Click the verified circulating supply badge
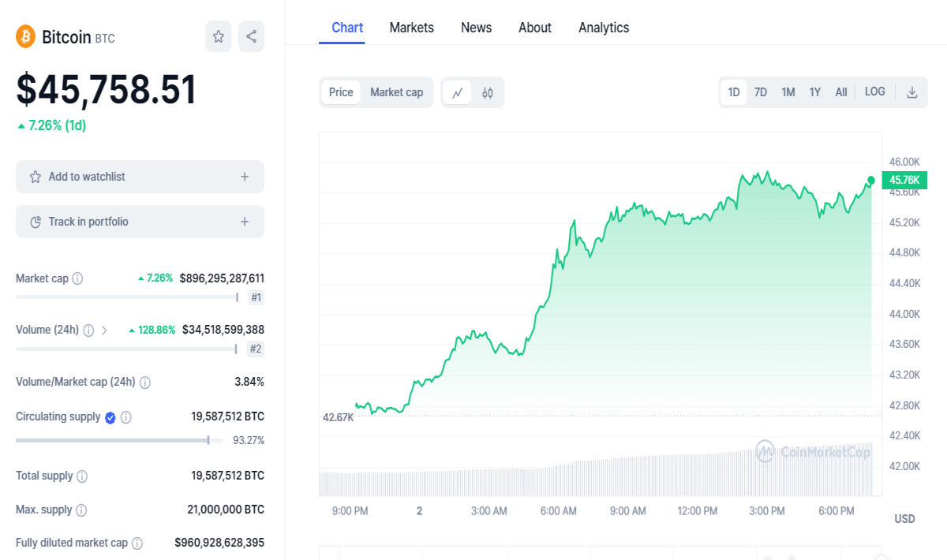 [x=110, y=417]
